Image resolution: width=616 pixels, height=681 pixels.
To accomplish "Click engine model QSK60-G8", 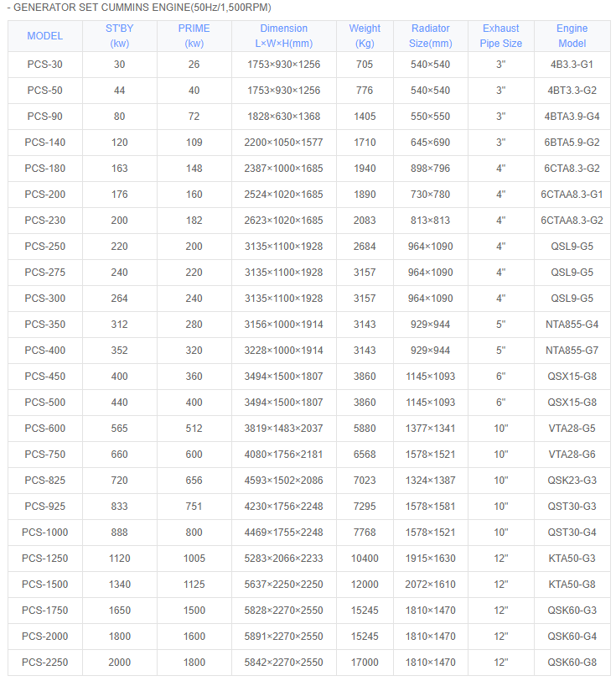I will pyautogui.click(x=572, y=663).
